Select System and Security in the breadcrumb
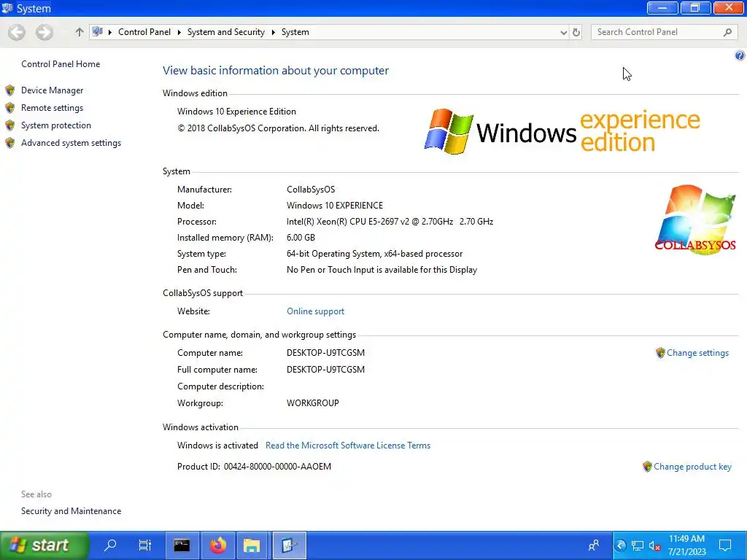 pyautogui.click(x=226, y=32)
